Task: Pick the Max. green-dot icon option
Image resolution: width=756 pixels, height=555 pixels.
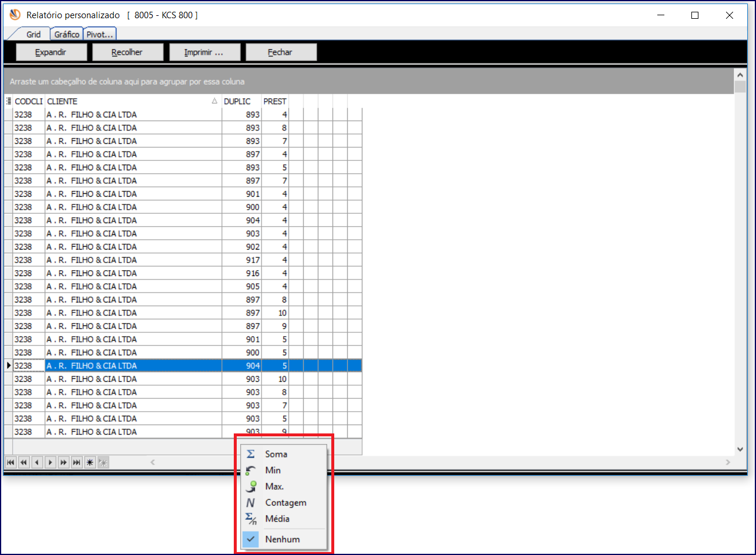Action: pos(251,486)
